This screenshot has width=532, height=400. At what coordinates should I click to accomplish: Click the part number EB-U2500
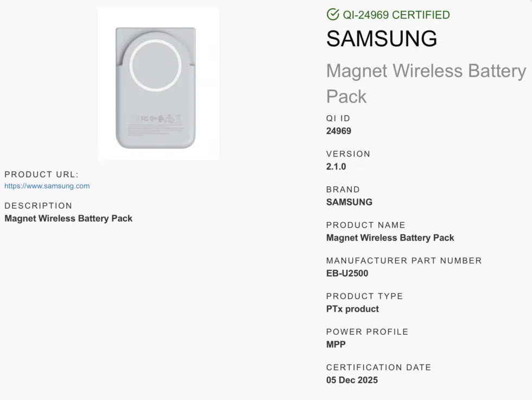pyautogui.click(x=347, y=273)
